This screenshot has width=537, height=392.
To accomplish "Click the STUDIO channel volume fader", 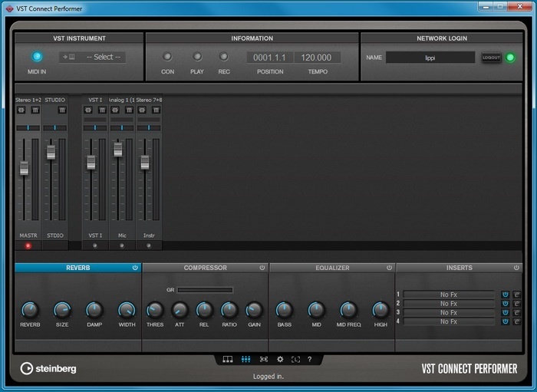I will (51, 152).
